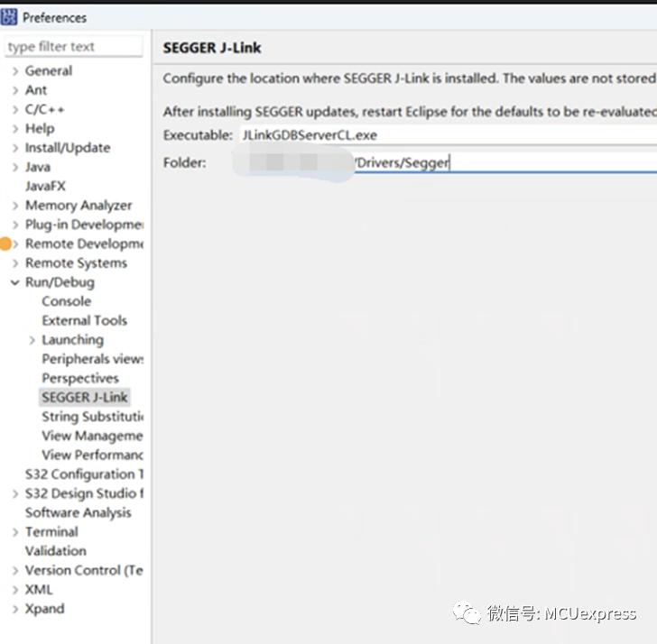Expand the Ant tree node arrow
Image resolution: width=657 pixels, height=644 pixels.
coord(15,90)
